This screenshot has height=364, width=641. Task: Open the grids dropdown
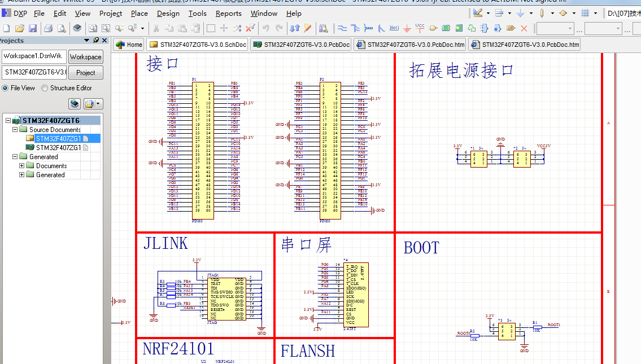tap(595, 13)
